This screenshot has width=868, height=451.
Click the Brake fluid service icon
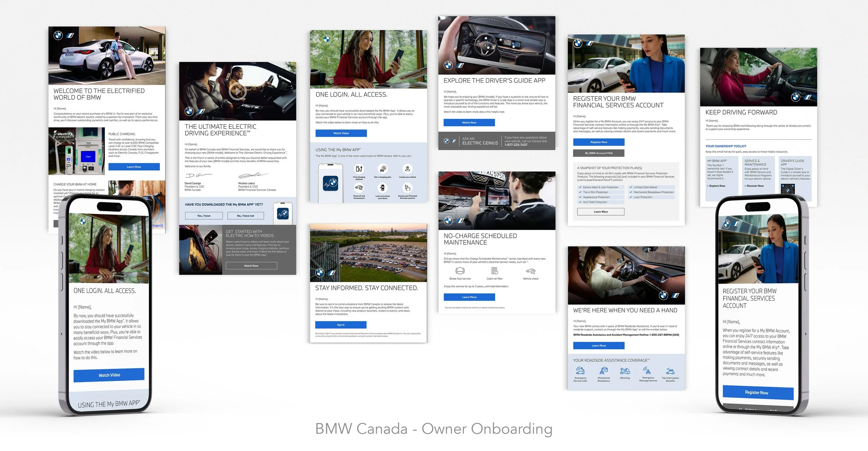coord(460,271)
